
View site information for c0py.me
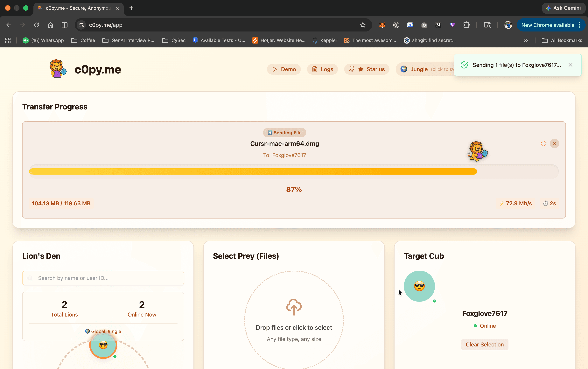81,25
